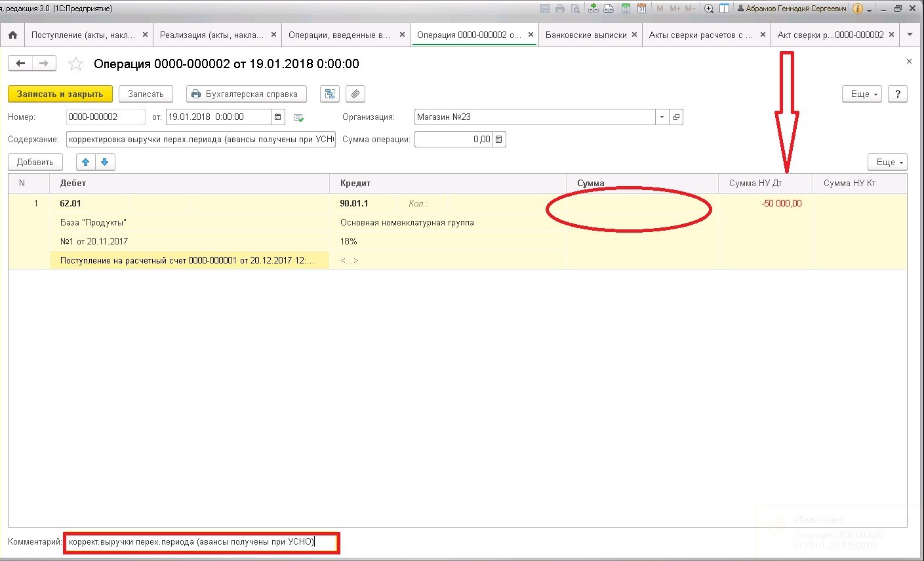Expand the open tabs list arrow

[909, 35]
